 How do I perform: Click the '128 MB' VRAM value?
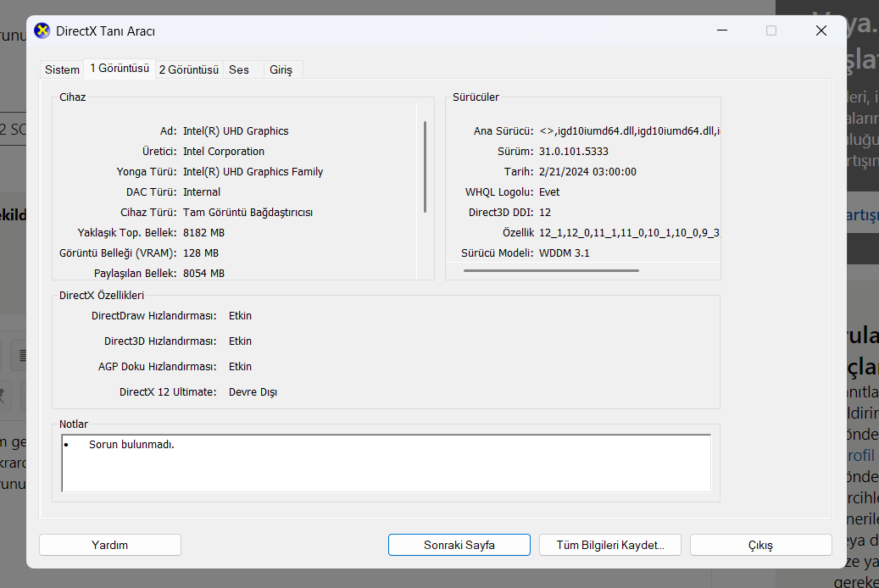coord(201,252)
